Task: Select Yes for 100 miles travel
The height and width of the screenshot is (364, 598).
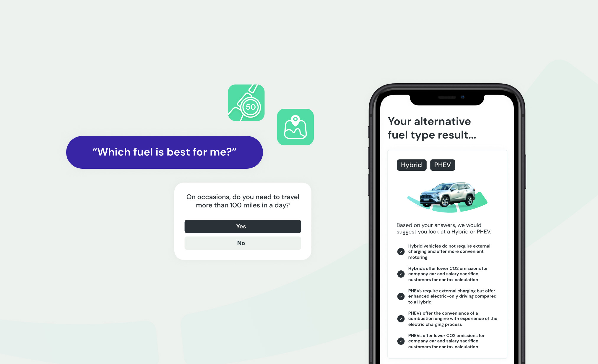Action: click(x=241, y=226)
